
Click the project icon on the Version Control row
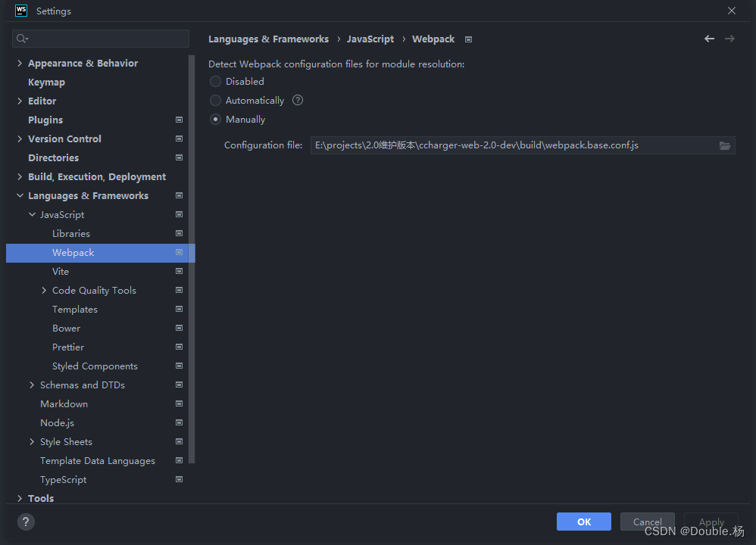tap(179, 139)
